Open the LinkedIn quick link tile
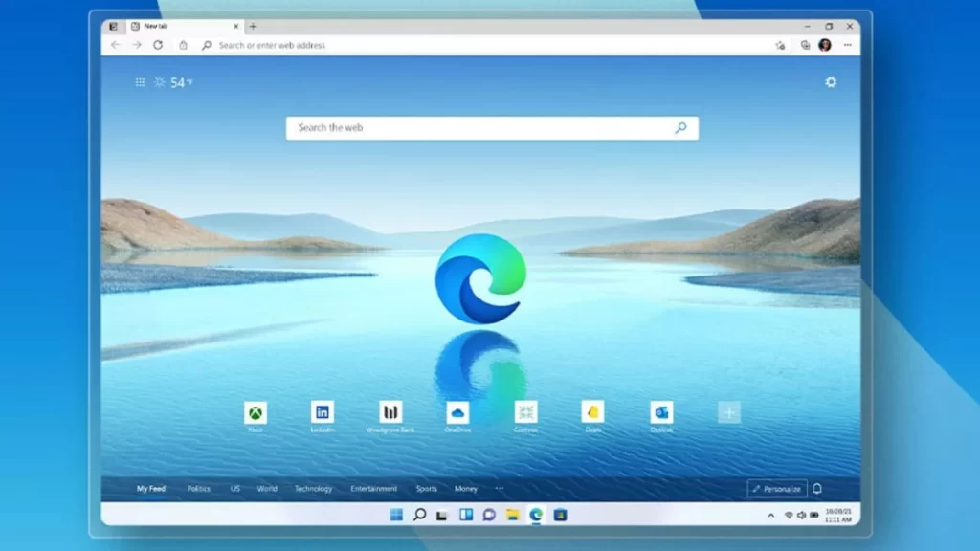 click(323, 412)
